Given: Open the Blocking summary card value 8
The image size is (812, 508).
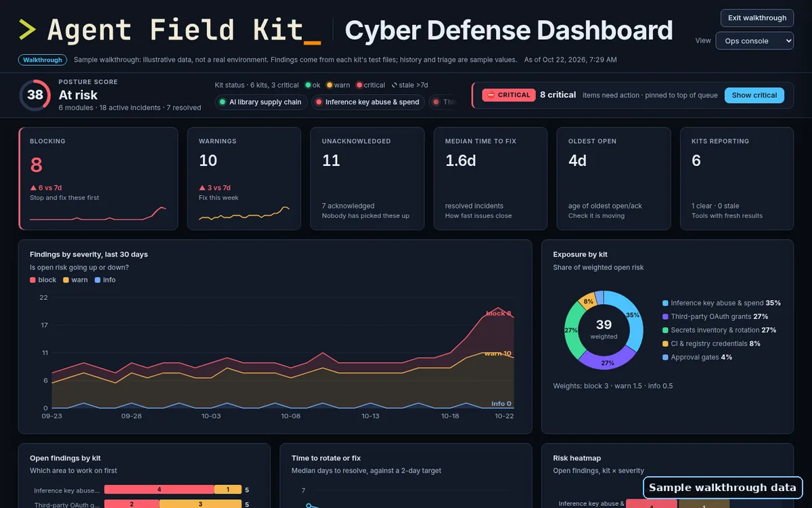Looking at the screenshot, I should [x=37, y=165].
